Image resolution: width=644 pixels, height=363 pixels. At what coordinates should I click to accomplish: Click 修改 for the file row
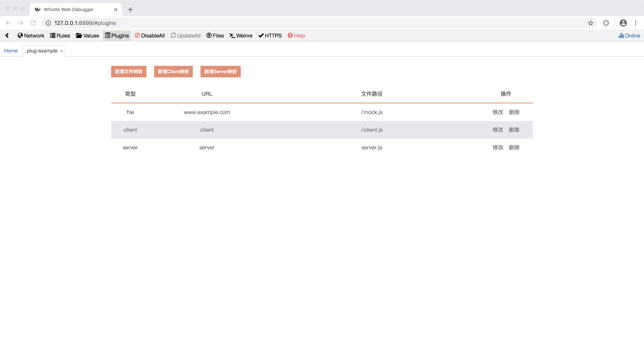coord(497,112)
